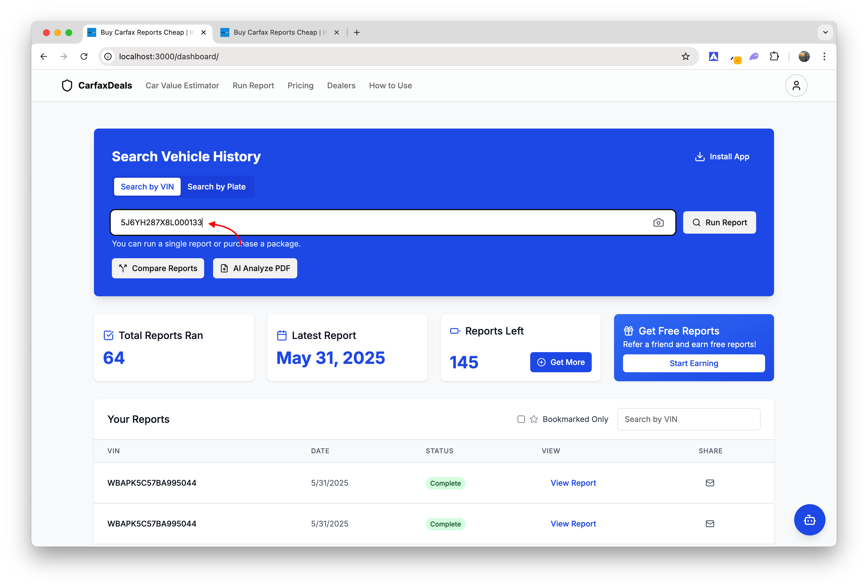Click the Compare Reports button

tap(158, 268)
